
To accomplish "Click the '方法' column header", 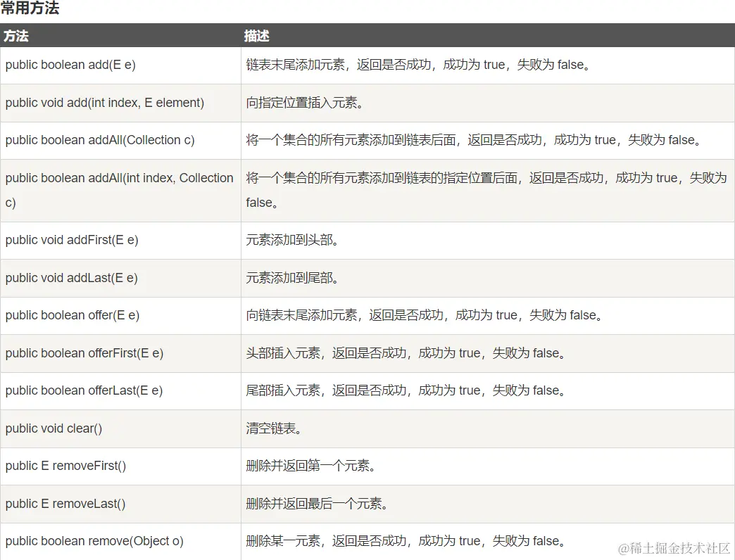I will coord(16,36).
